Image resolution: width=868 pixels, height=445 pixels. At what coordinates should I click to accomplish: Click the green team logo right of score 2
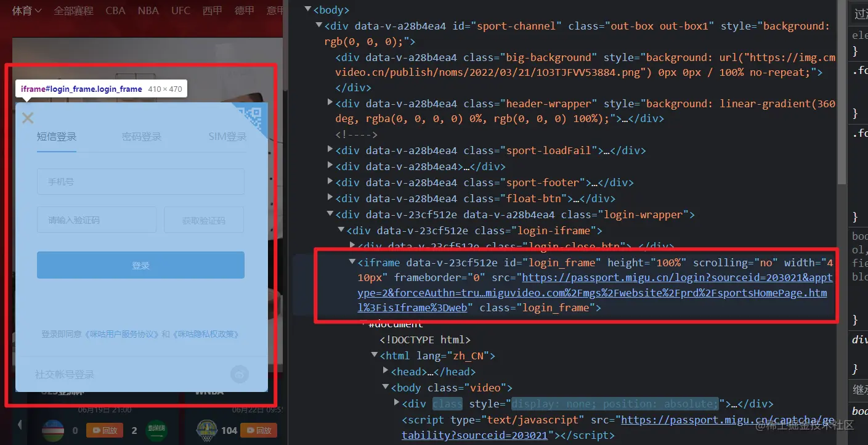click(x=156, y=430)
